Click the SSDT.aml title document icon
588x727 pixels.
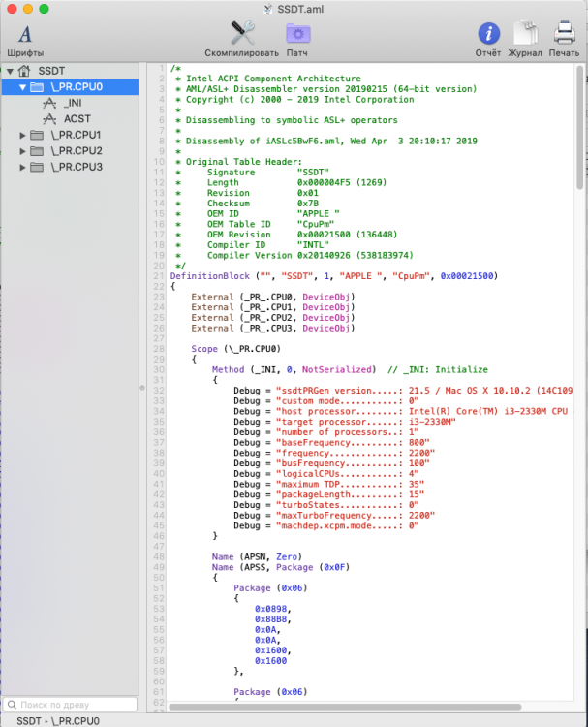click(268, 9)
